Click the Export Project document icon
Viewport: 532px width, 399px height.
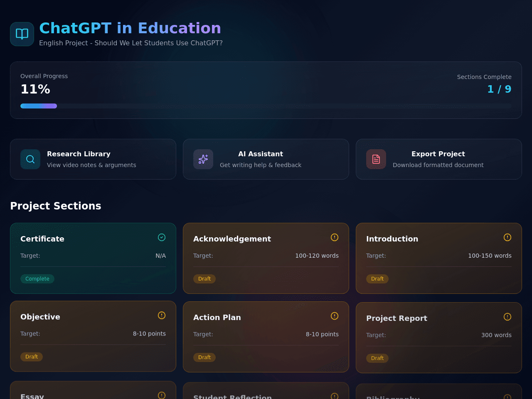[376, 159]
